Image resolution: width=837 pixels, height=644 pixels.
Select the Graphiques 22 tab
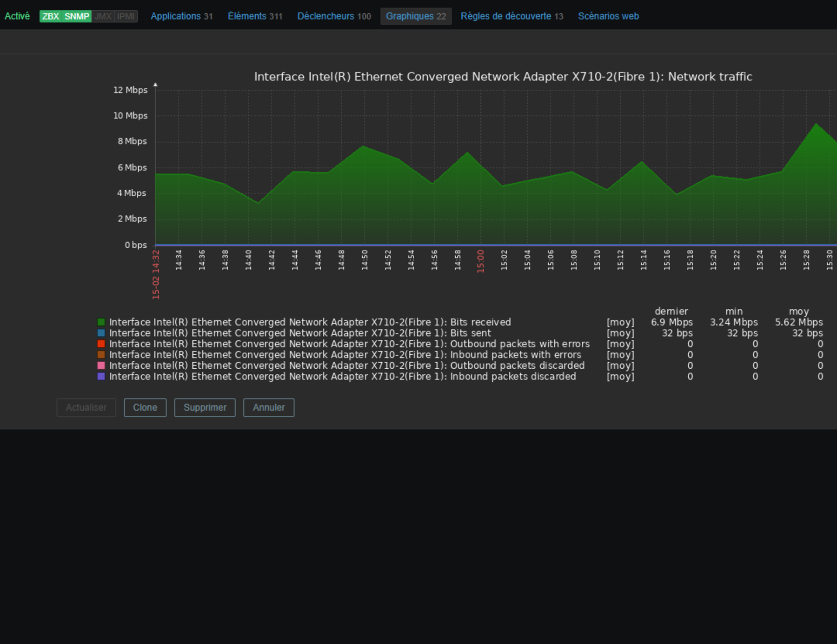pyautogui.click(x=416, y=16)
